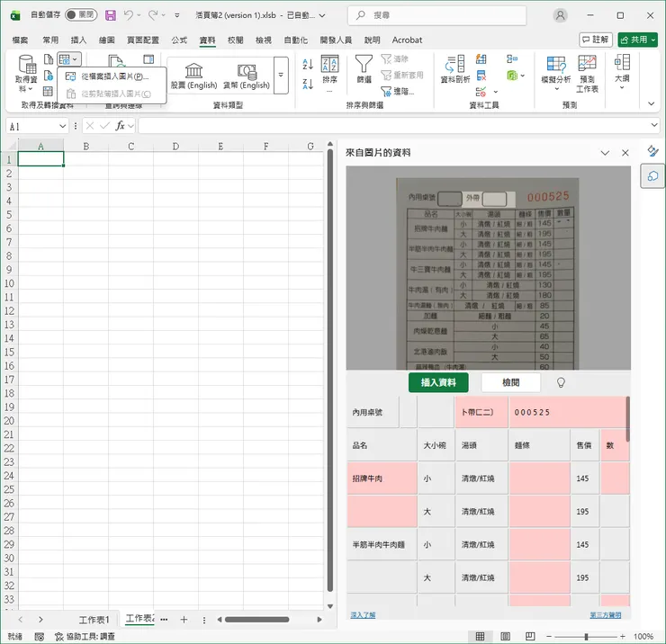Expand the Name Box dropdown arrow
The width and height of the screenshot is (666, 644).
(62, 126)
